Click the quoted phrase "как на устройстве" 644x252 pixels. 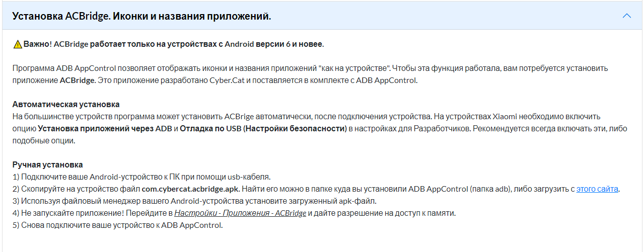(x=355, y=68)
